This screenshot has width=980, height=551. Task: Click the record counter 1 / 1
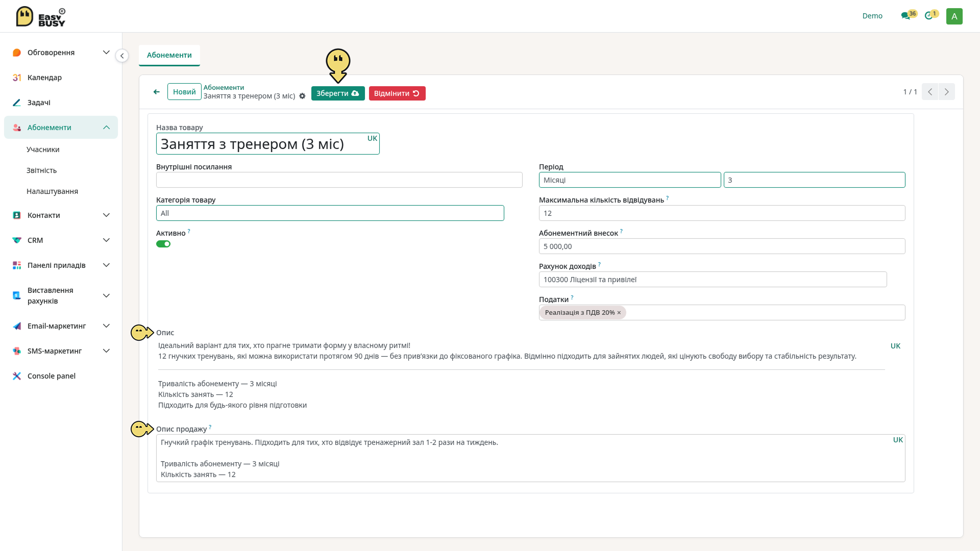click(910, 92)
